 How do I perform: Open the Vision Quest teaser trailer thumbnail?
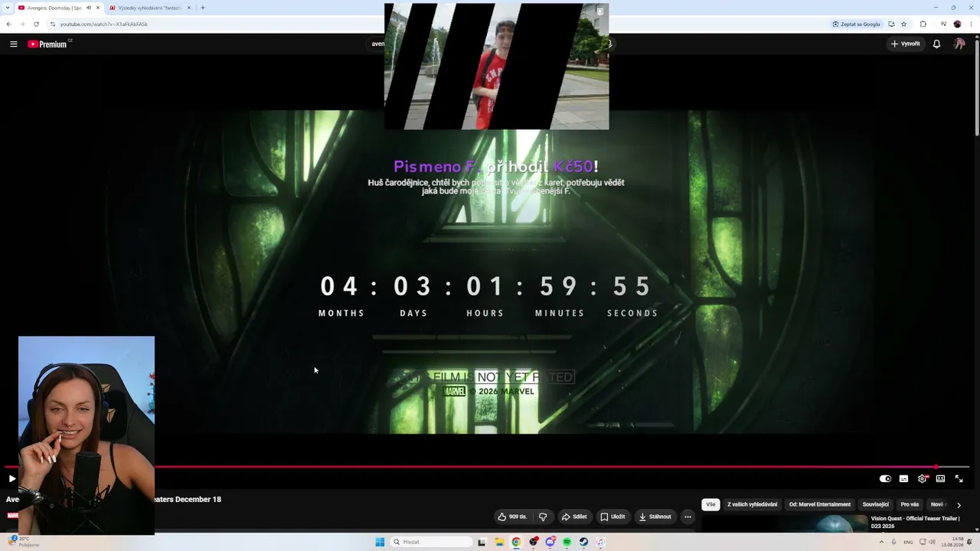coord(784,523)
